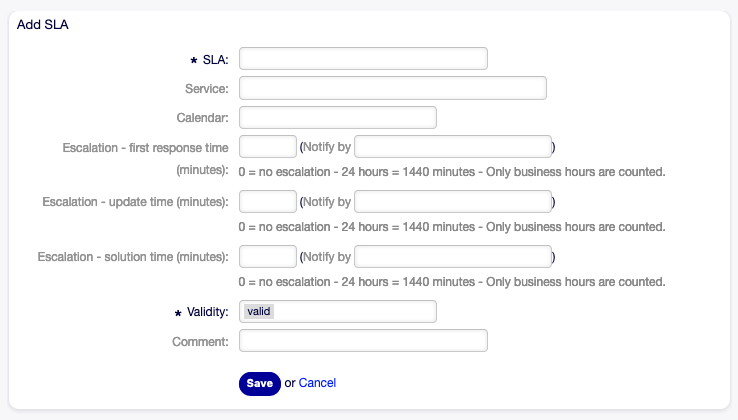Click the Cancel link

pyautogui.click(x=317, y=383)
